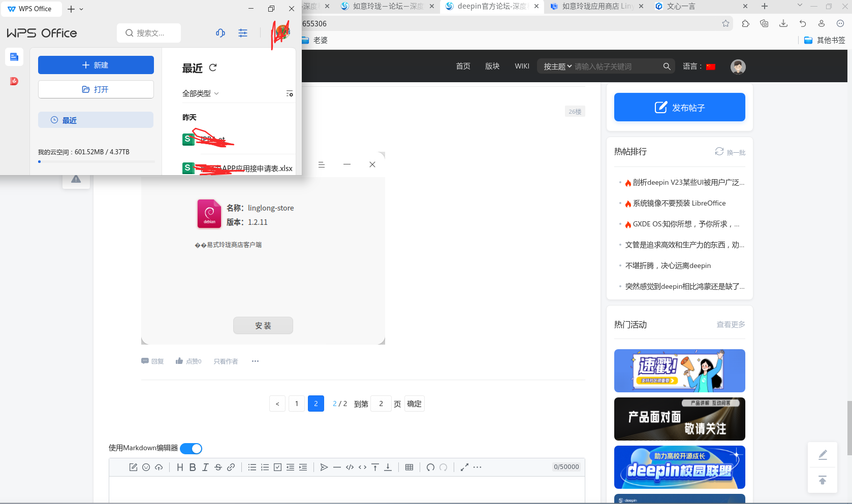
Task: Insert an ordered numbered list
Action: click(x=265, y=467)
